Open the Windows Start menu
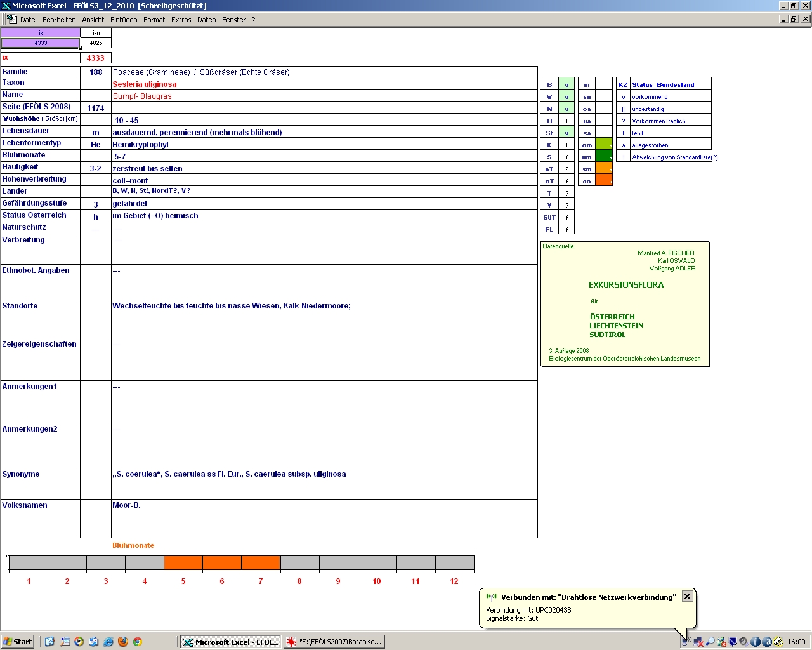This screenshot has height=650, width=812. click(18, 642)
